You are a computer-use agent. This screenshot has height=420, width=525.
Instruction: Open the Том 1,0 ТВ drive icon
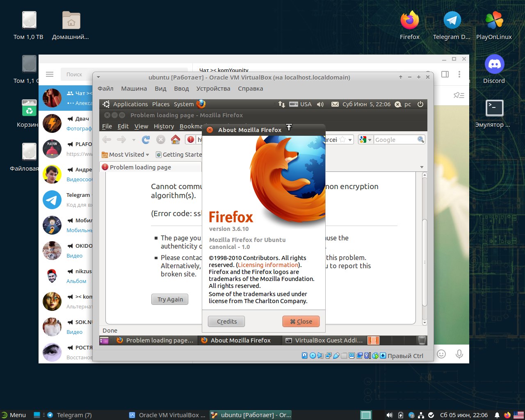29,21
